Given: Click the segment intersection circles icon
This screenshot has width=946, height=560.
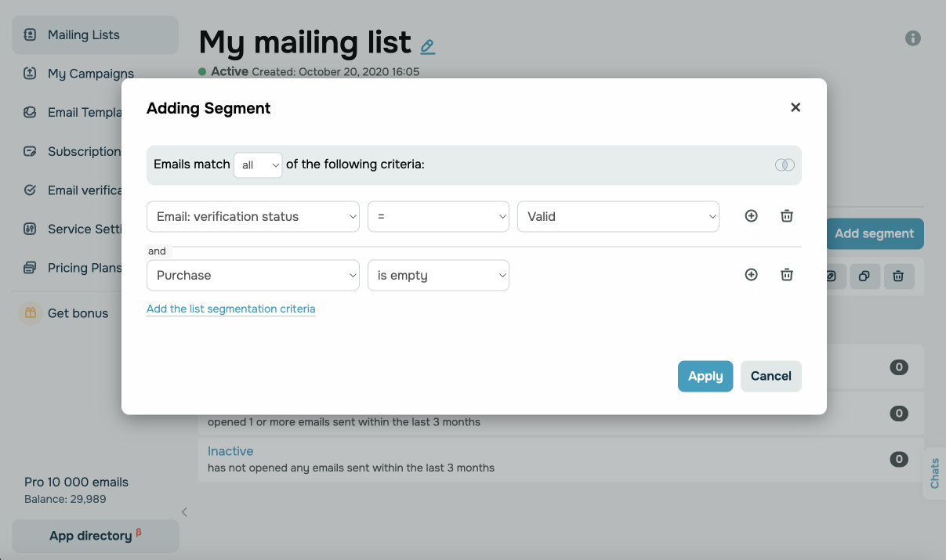Looking at the screenshot, I should [785, 165].
